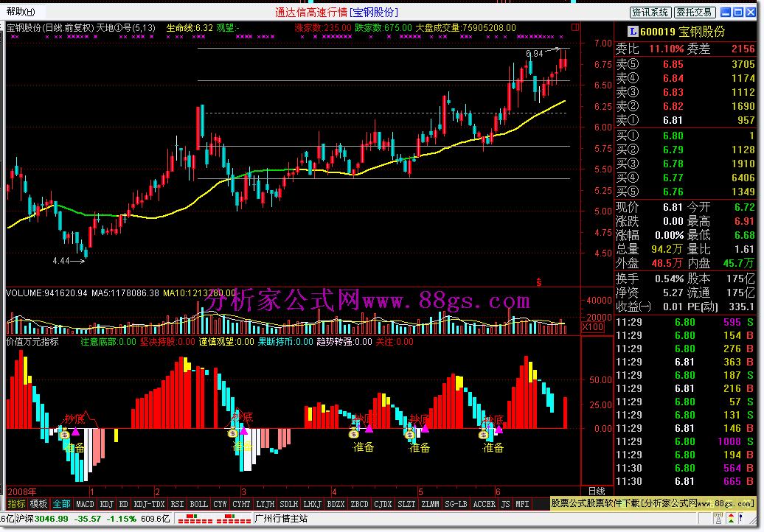
Task: Click the 买⑤ 6.76 bid row
Action: pos(686,192)
